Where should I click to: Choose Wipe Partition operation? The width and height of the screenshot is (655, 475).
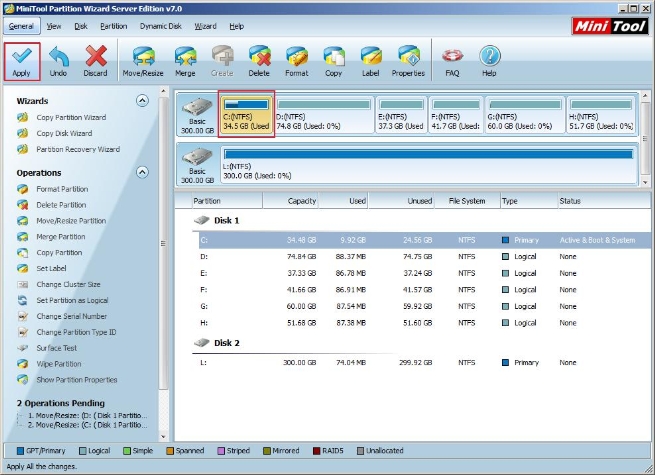click(x=58, y=364)
